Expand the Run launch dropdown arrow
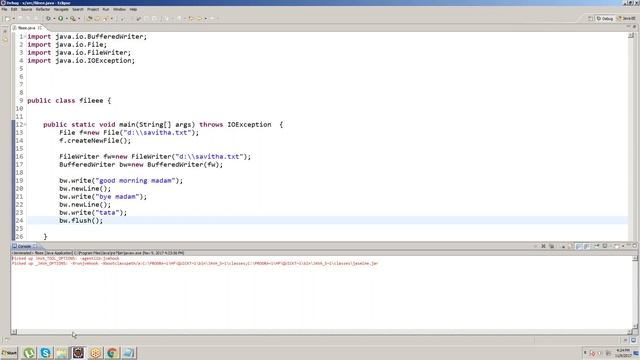Screen dimensions: 640x360 [x=67, y=18]
